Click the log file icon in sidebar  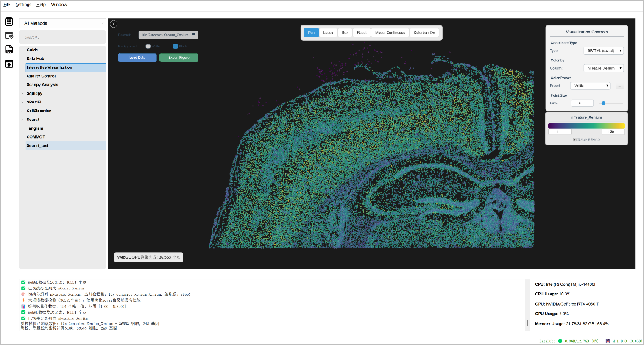pos(9,50)
